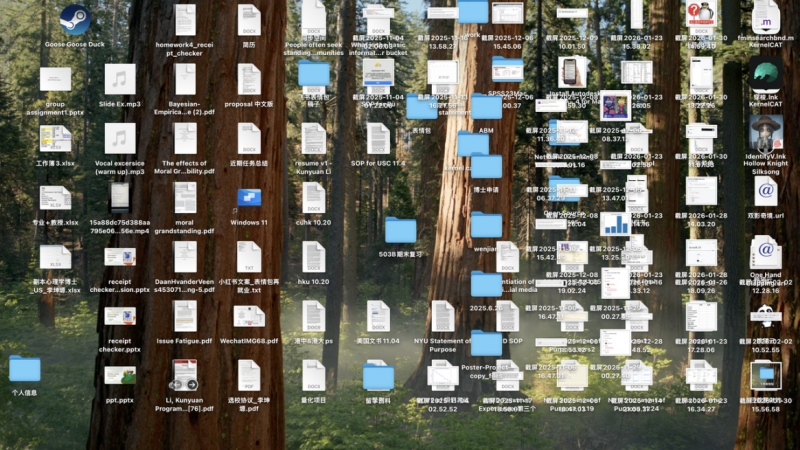Viewport: 800px width, 450px height.
Task: Open the ppt.pptx presentation file
Action: point(120,378)
